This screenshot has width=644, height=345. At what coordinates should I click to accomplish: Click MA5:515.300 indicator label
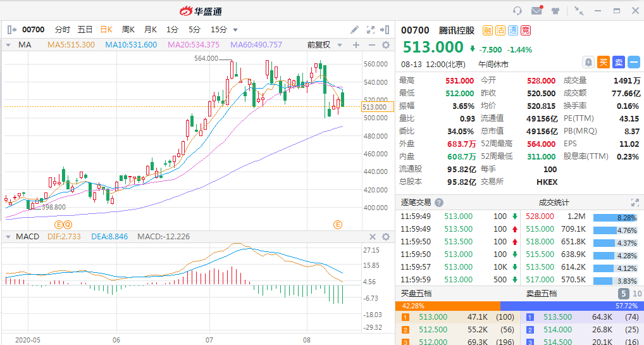[x=71, y=45]
